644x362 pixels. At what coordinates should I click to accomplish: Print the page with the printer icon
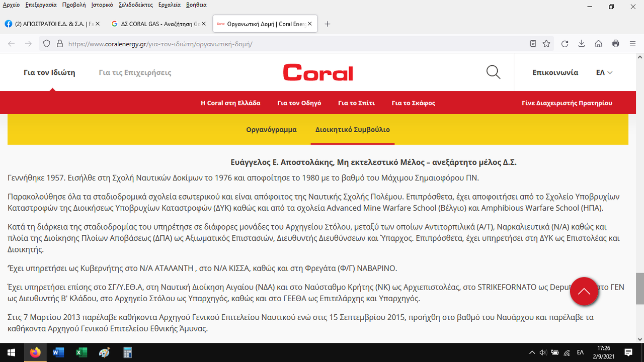click(615, 44)
